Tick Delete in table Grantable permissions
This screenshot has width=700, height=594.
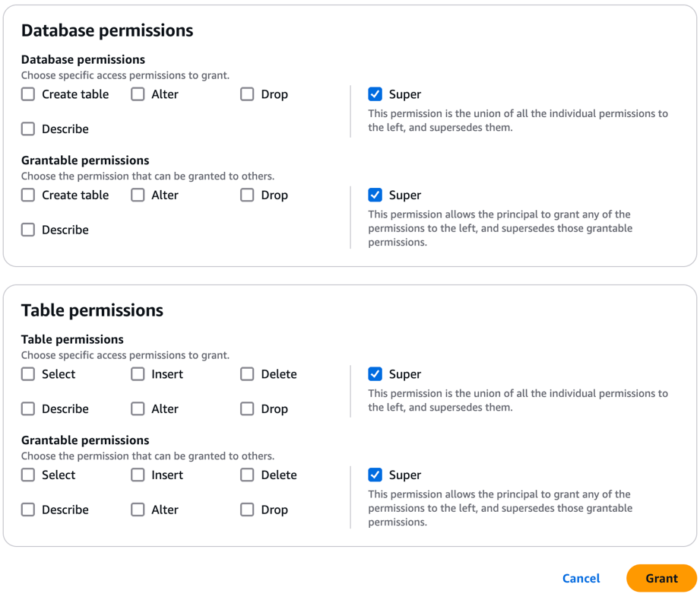(247, 475)
